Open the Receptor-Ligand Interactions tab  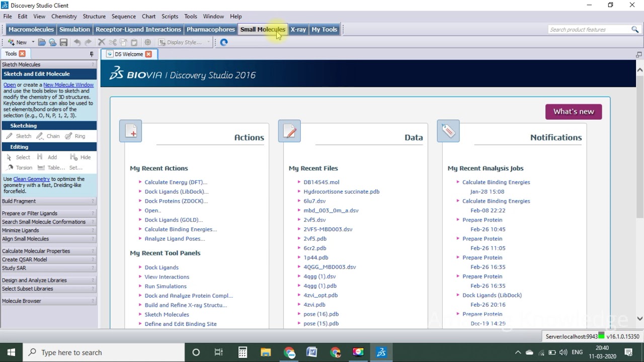coord(138,29)
